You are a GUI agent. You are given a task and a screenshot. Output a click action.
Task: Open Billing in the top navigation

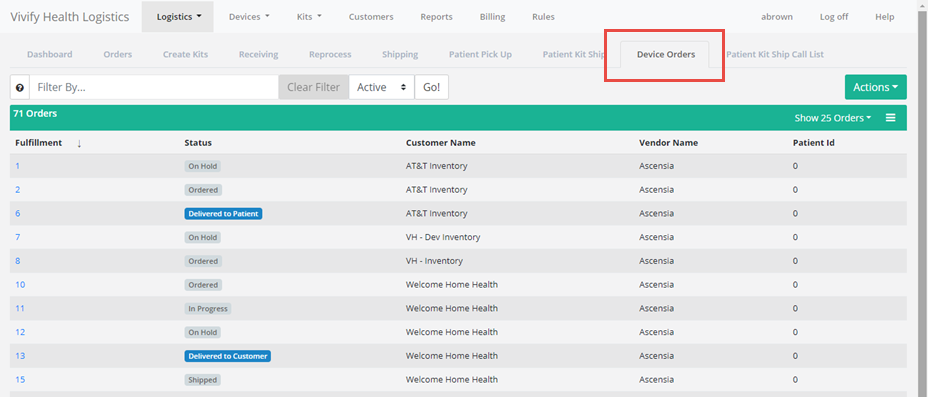(492, 17)
